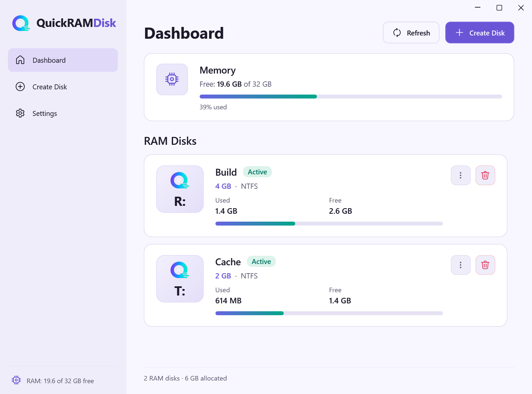Open the Dashboard sidebar item
This screenshot has width=532, height=394.
pyautogui.click(x=63, y=60)
